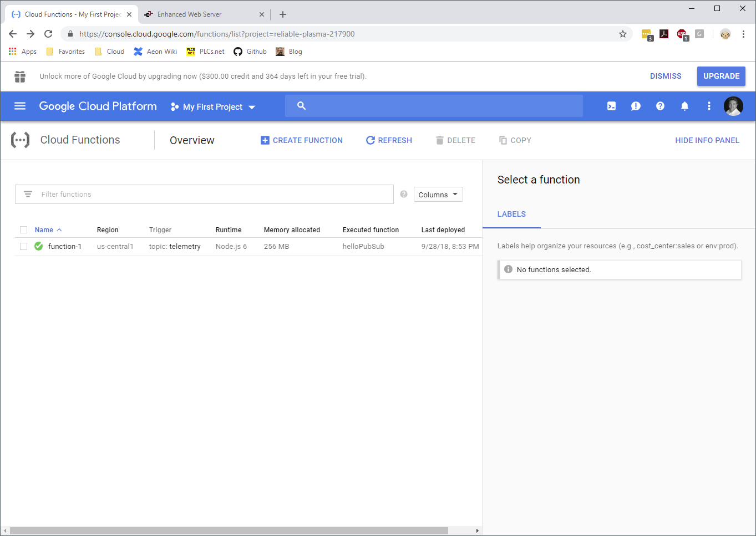
Task: Click the horizontal scrollbar thumb
Action: point(229,530)
